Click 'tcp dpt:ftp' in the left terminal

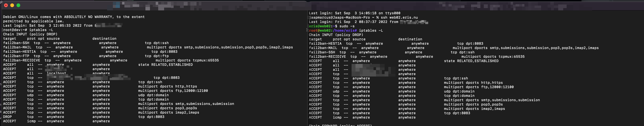(x=157, y=56)
